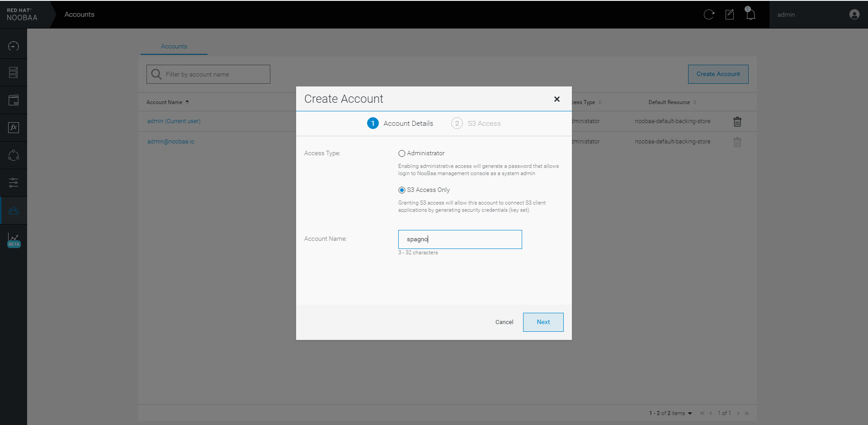
Task: Select the Administrator access type
Action: pos(401,153)
